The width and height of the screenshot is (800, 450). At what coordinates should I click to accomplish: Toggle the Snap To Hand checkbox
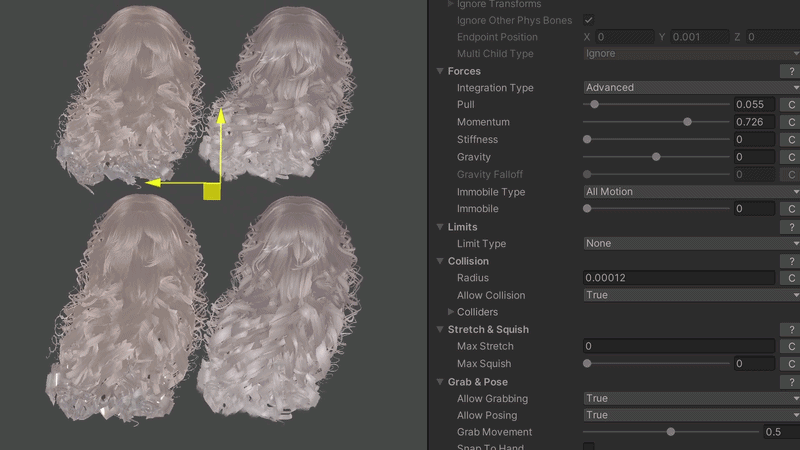(x=588, y=447)
